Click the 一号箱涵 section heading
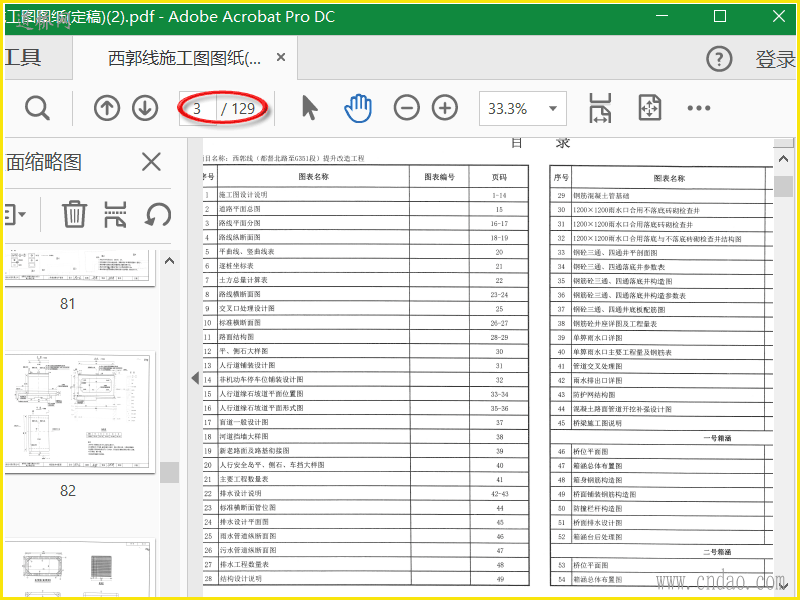This screenshot has height=600, width=800. pos(717,438)
